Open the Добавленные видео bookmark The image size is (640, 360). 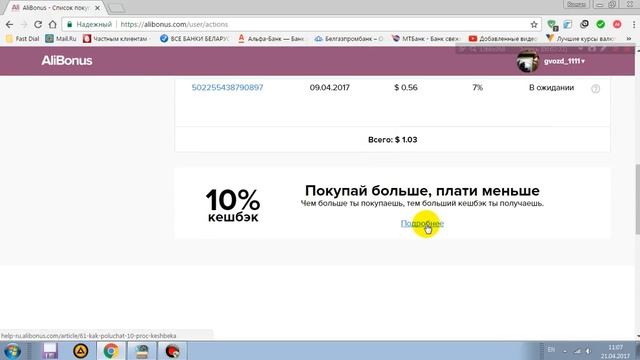(503, 39)
